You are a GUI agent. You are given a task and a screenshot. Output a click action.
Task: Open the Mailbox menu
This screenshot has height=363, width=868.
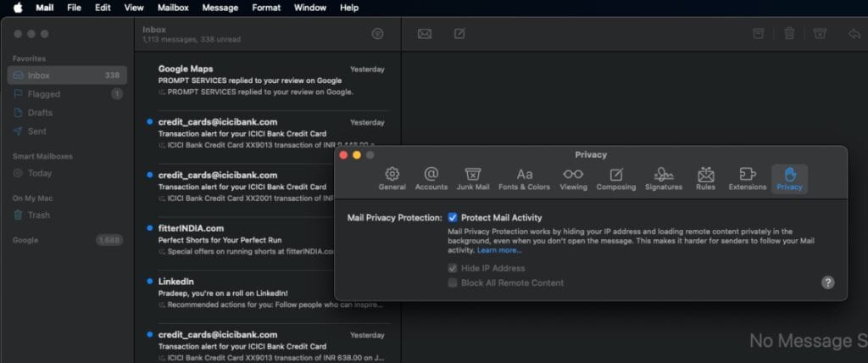point(173,8)
